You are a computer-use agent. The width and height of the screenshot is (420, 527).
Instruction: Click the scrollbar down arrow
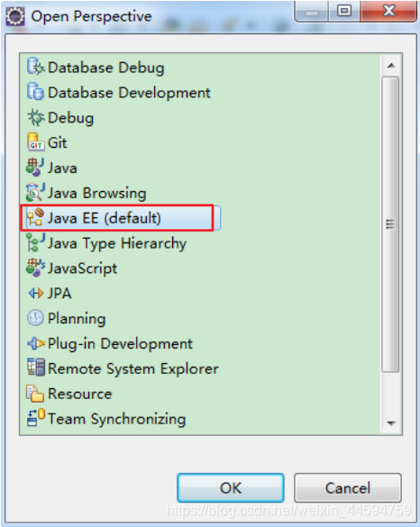point(391,423)
